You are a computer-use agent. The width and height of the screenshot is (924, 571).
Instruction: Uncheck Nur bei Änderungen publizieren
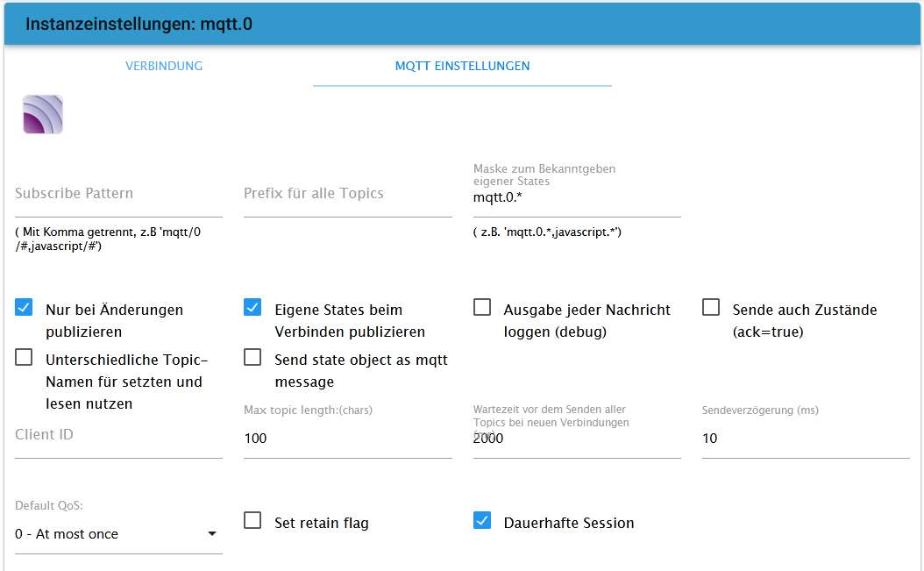(25, 308)
